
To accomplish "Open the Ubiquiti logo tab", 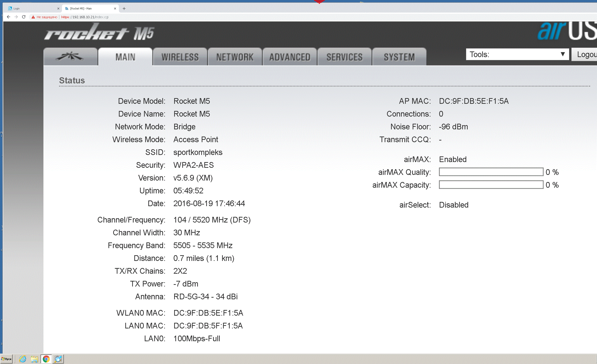I will [x=70, y=57].
